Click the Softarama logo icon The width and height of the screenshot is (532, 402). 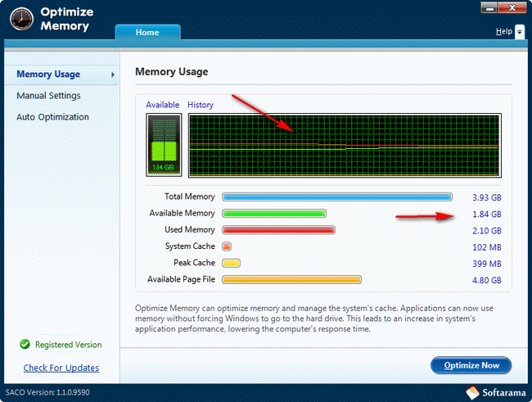(472, 393)
